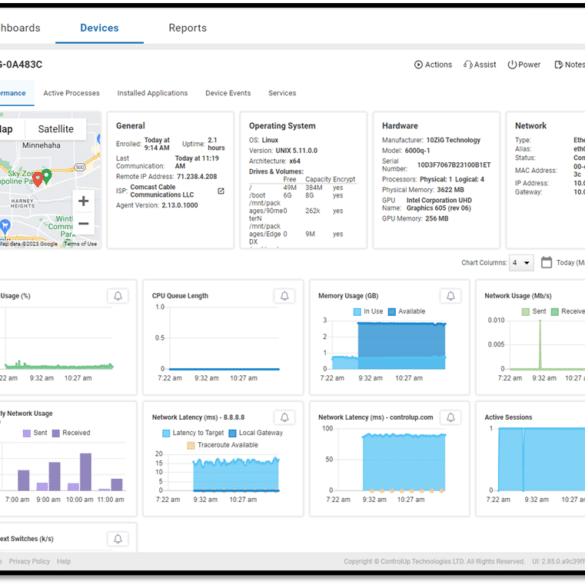Open device Notes
Image resolution: width=585 pixels, height=585 pixels.
pyautogui.click(x=569, y=65)
